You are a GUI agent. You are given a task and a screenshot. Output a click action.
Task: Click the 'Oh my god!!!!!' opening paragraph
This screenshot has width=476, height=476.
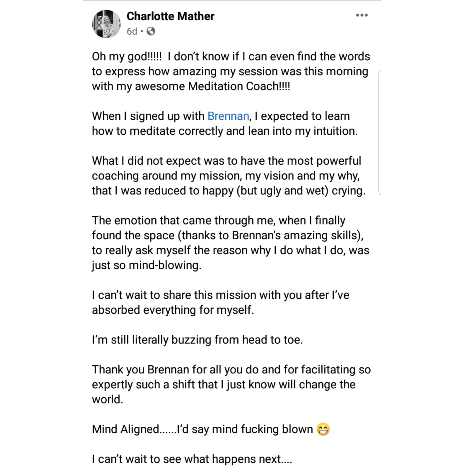point(231,71)
